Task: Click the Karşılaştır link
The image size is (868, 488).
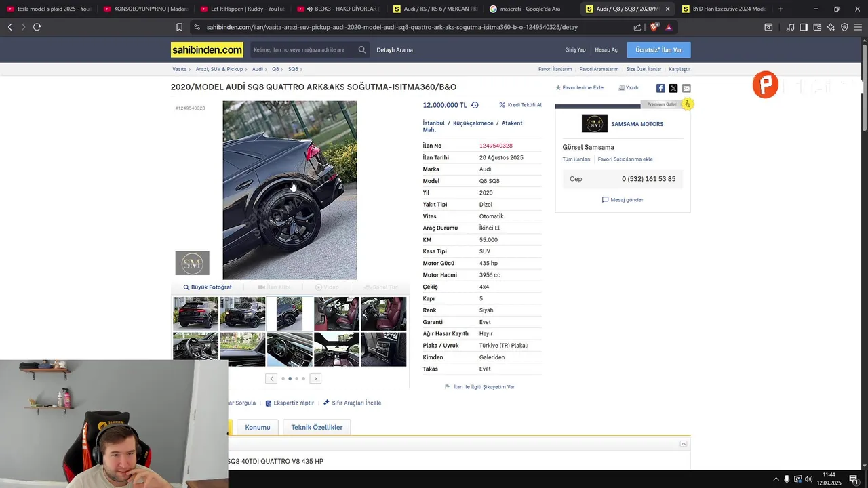Action: [679, 69]
